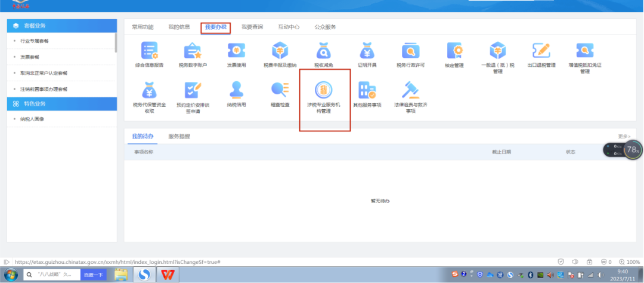Image resolution: width=644 pixels, height=283 pixels.
Task: Click the sidebar vertical scrollbar
Action: pyautogui.click(x=116, y=42)
